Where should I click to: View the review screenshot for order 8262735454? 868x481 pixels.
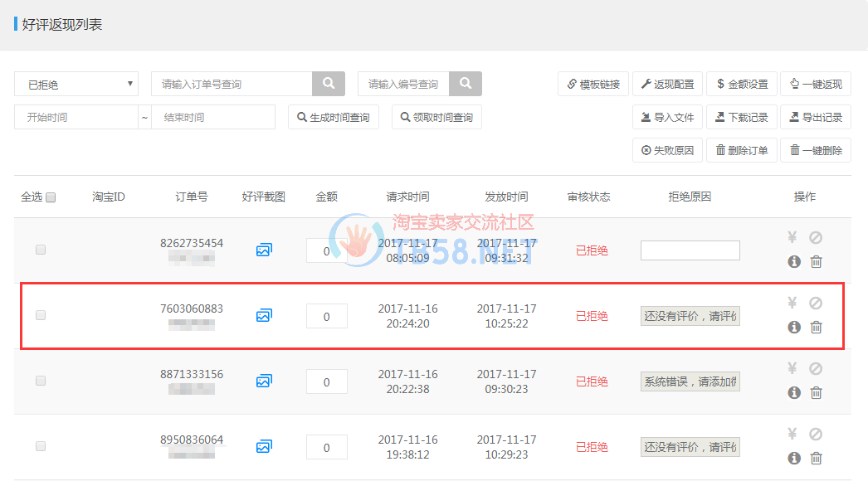pos(264,250)
